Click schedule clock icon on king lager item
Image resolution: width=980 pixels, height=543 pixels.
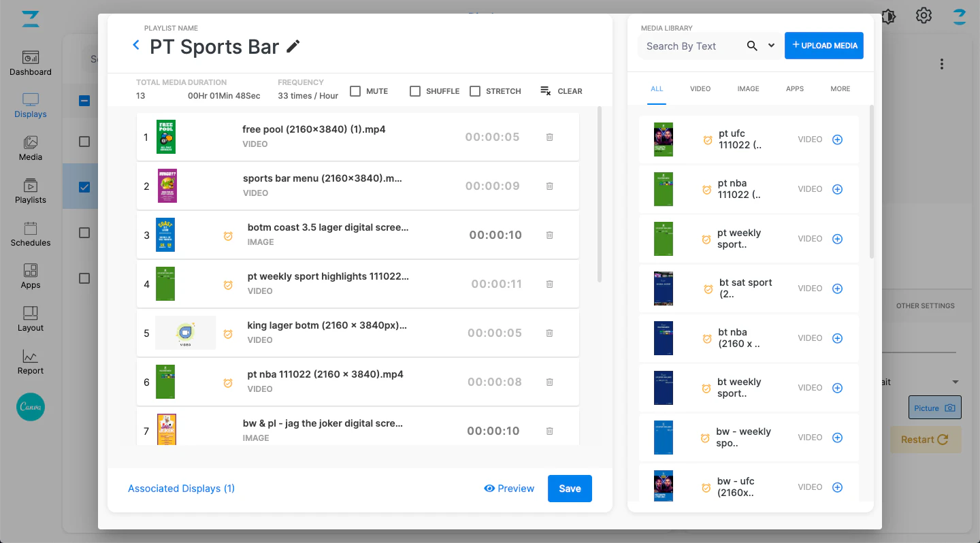click(x=228, y=333)
